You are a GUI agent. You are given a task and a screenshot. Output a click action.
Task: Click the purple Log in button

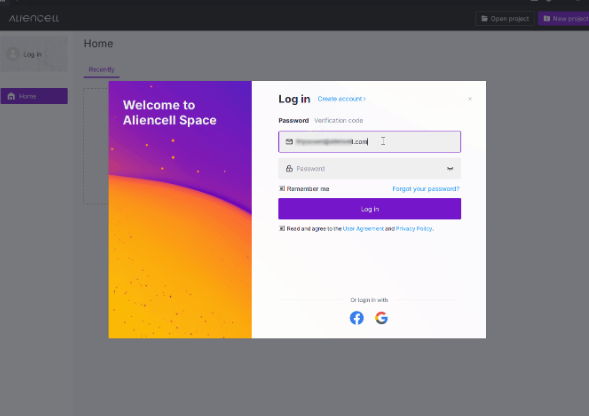[369, 209]
